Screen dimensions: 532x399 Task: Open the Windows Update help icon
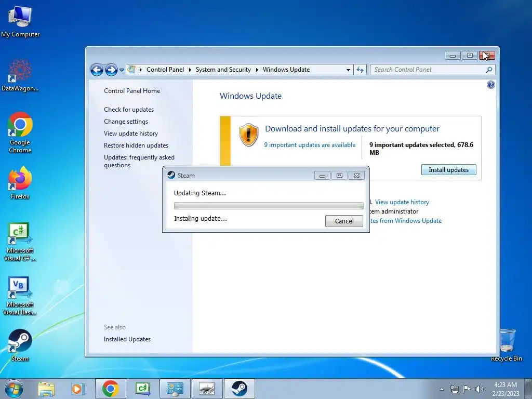(x=490, y=85)
